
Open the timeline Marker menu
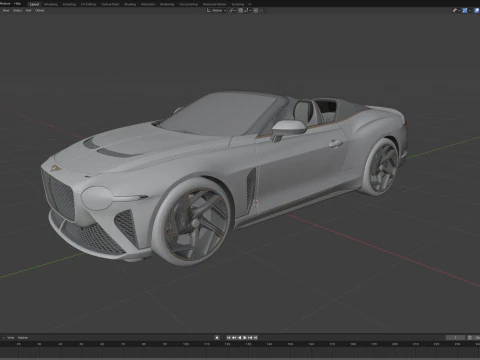23,338
